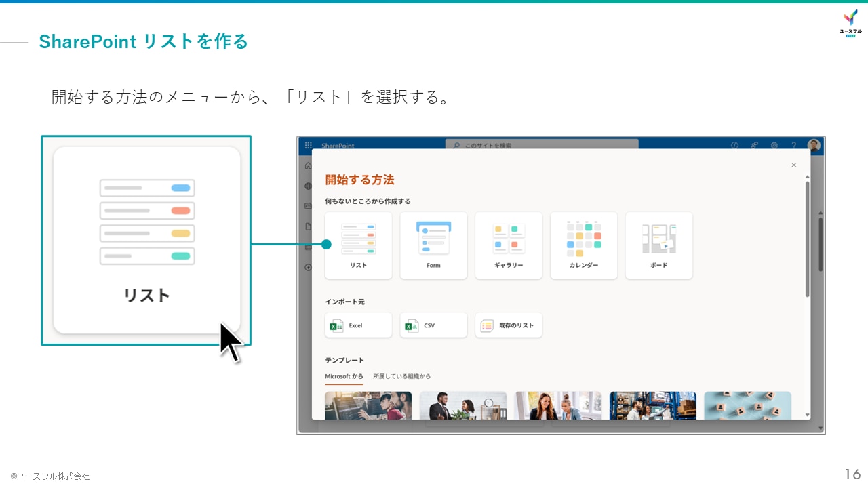Import a list from Excel
Viewport: 868px width, 488px height.
[358, 325]
